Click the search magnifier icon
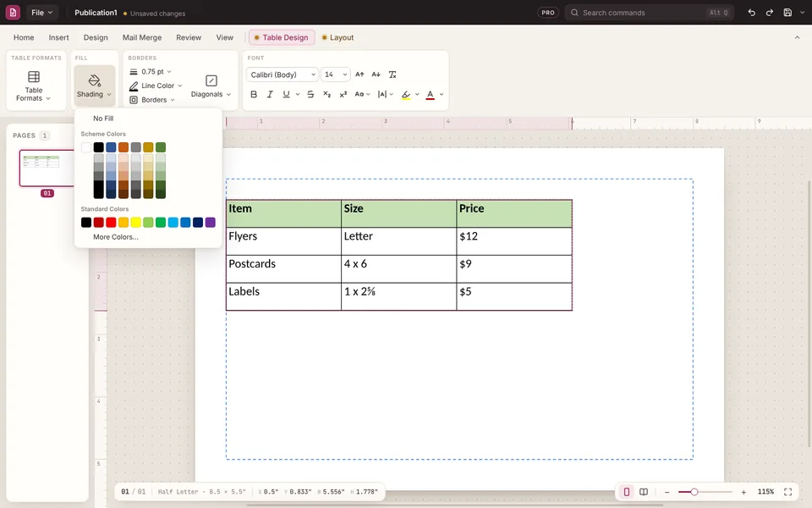This screenshot has height=508, width=812. [574, 13]
